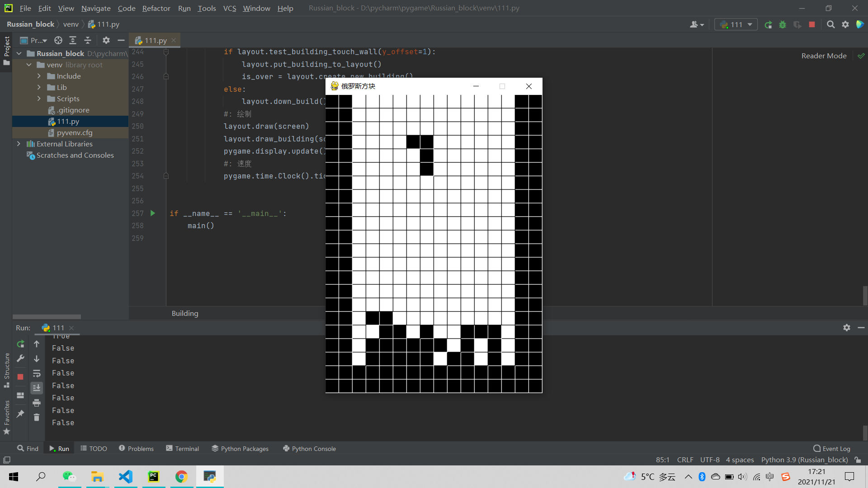Viewport: 868px width, 488px height.
Task: Toggle Reader Mode in editor
Action: (824, 56)
